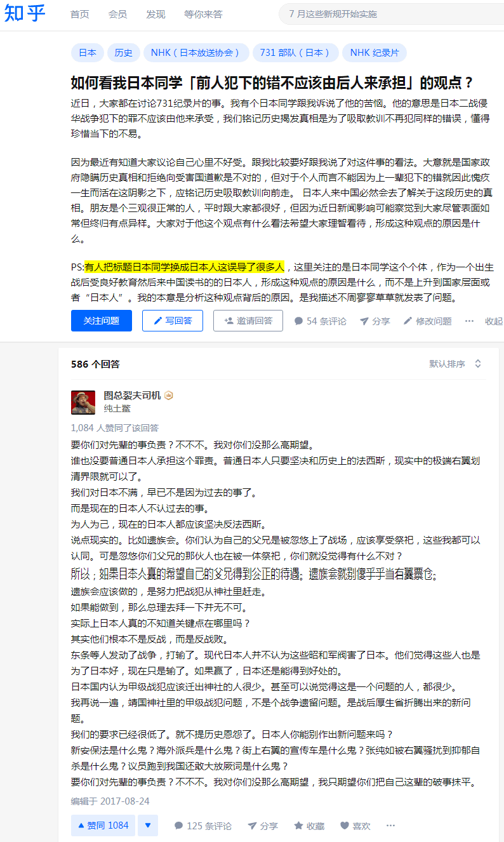The height and width of the screenshot is (842, 504).
Task: Open the 发现 nav tab
Action: coord(156,14)
